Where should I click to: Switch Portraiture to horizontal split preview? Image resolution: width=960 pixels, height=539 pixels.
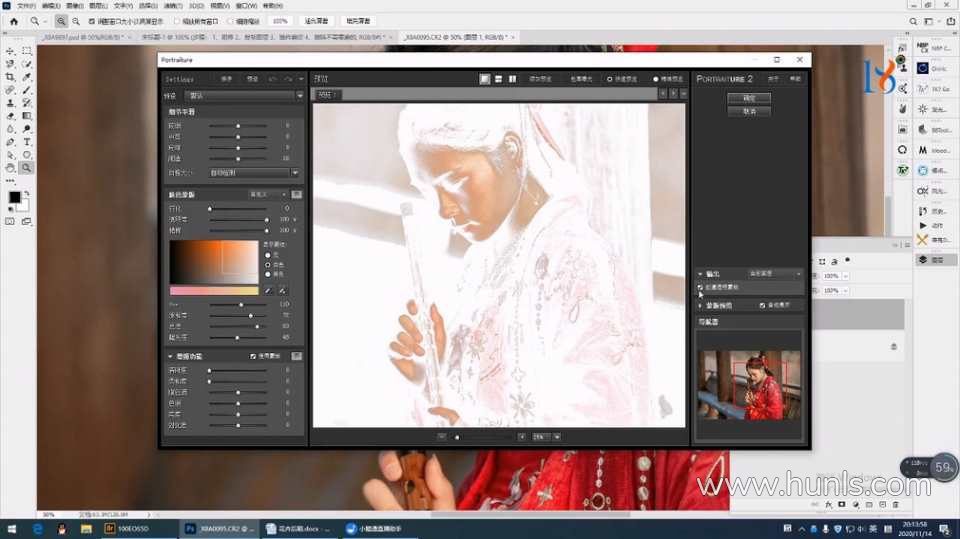click(498, 79)
